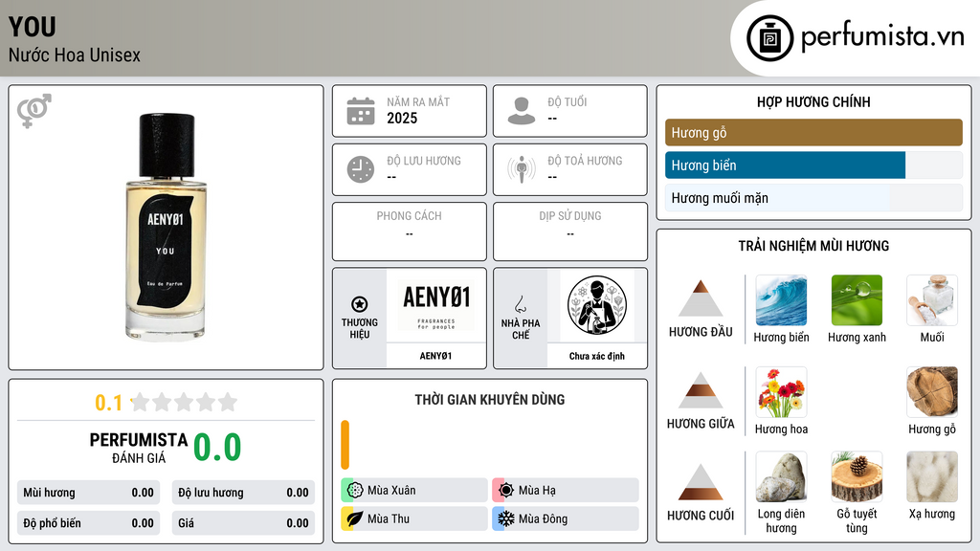Click the Hương gỗ accord bar
Viewport: 980px width, 551px height.
click(x=813, y=132)
